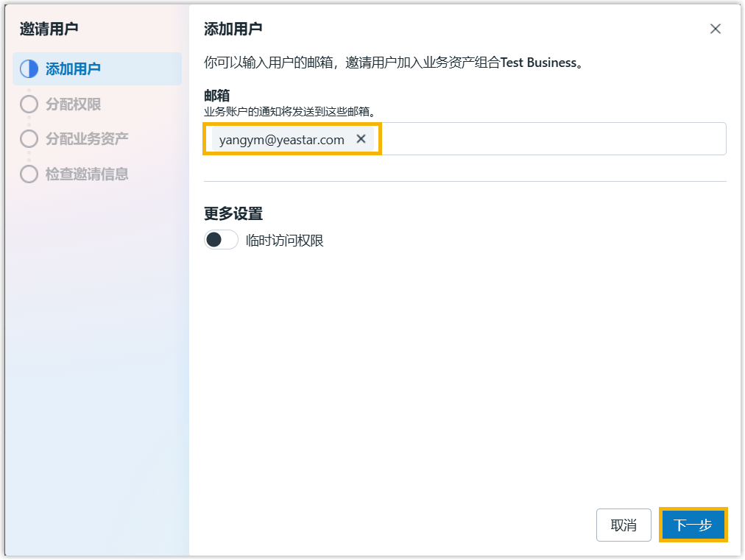Click the half-filled 添加用户 step icon
The width and height of the screenshot is (745, 560).
click(x=29, y=69)
